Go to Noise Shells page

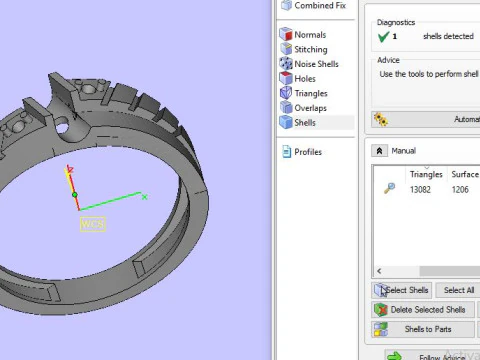tap(315, 64)
